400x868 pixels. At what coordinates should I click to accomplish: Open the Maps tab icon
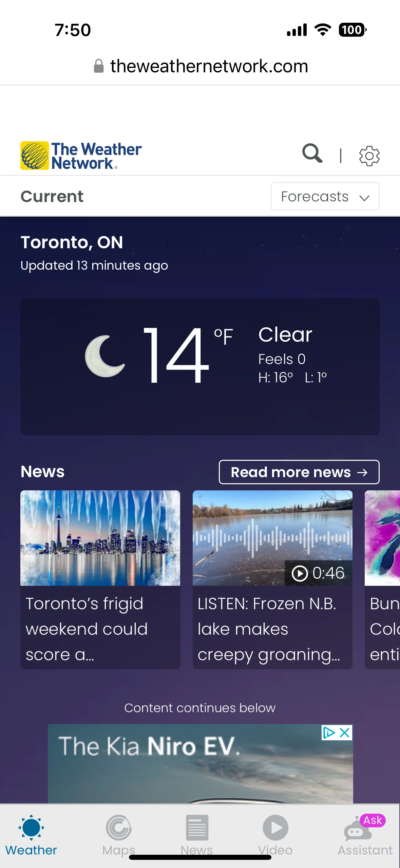click(x=119, y=828)
